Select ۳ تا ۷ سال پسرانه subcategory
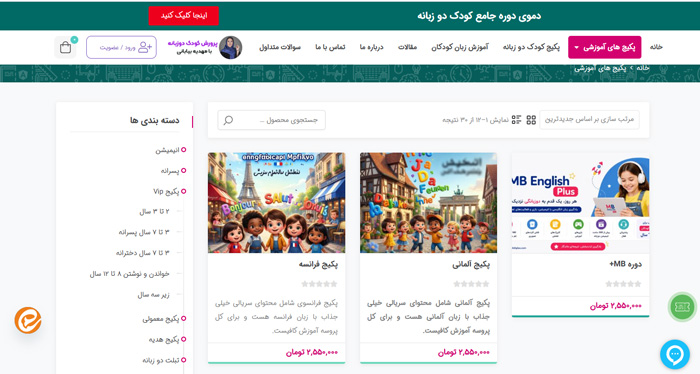 (144, 232)
